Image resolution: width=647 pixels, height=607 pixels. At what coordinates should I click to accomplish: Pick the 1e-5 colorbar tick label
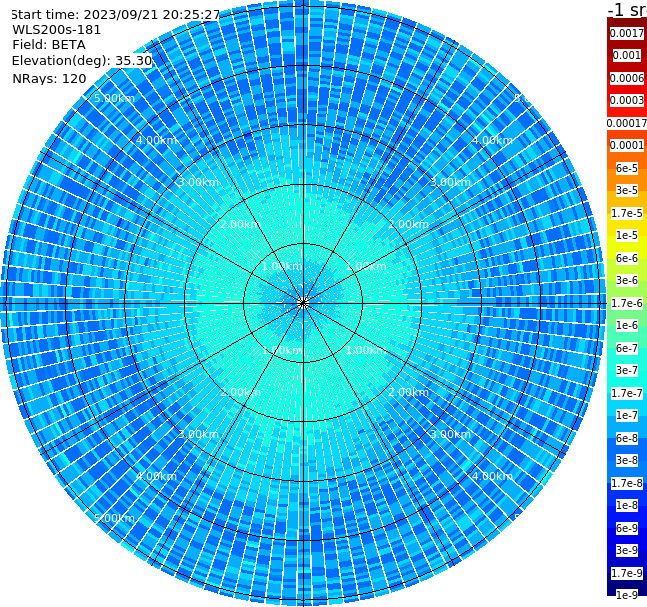click(627, 235)
